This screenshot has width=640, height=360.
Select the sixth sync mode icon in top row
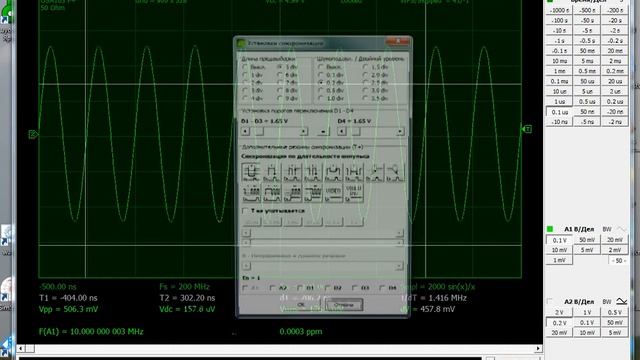(353, 172)
